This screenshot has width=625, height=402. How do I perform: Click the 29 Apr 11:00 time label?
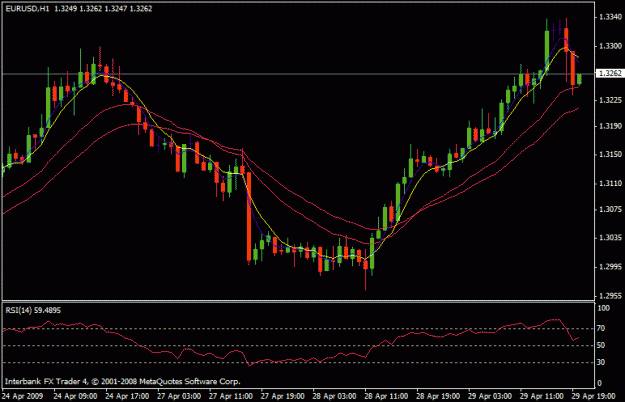pos(542,396)
